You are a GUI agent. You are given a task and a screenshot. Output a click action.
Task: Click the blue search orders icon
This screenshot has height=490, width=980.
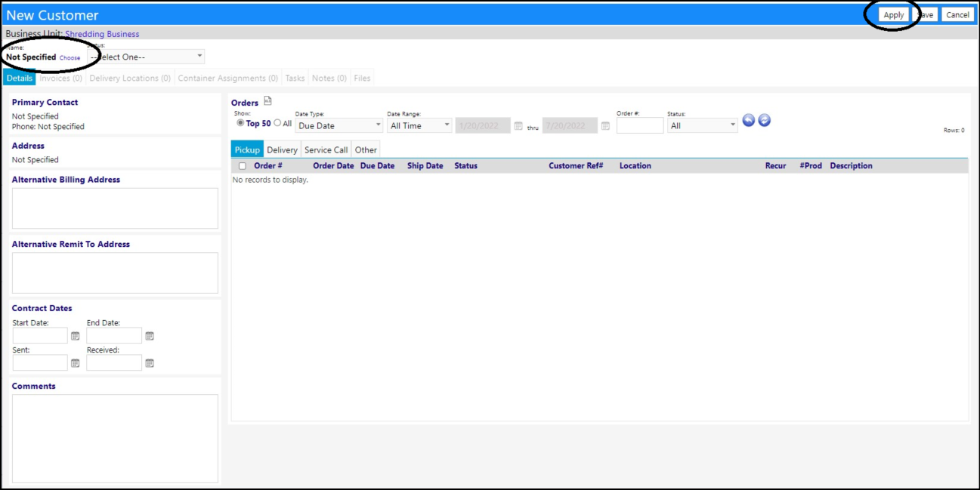point(749,120)
